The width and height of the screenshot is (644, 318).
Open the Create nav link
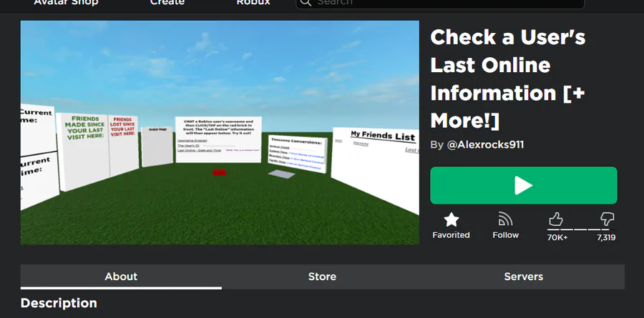(167, 2)
